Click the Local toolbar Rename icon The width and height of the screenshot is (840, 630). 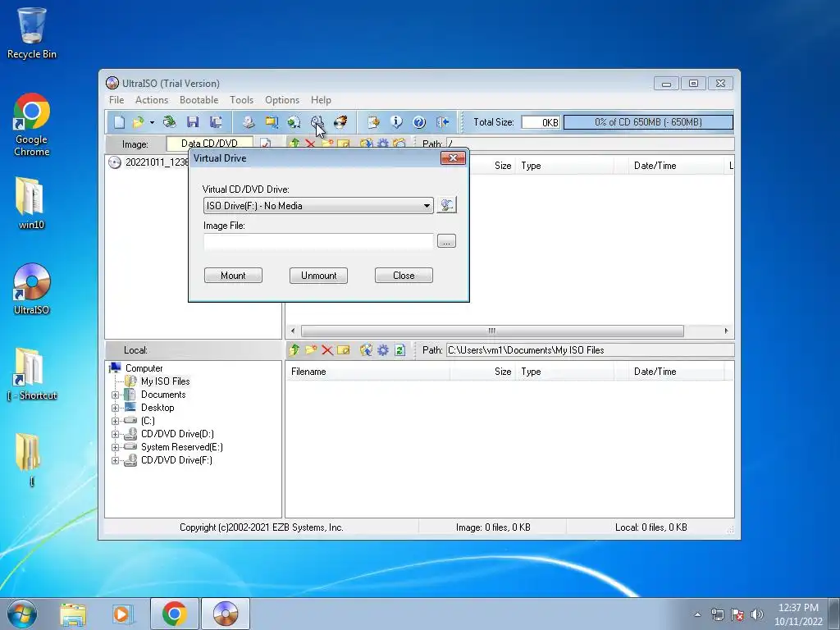click(344, 349)
